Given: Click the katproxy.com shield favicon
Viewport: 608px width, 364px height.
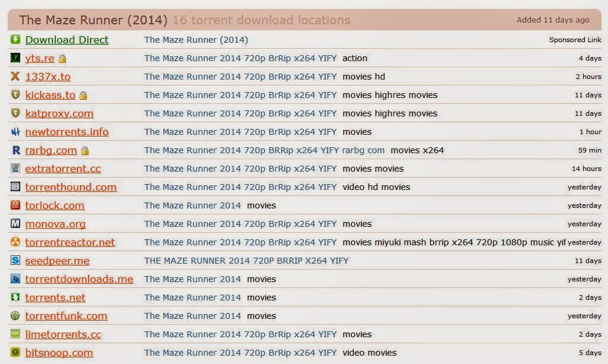Looking at the screenshot, I should pos(15,113).
